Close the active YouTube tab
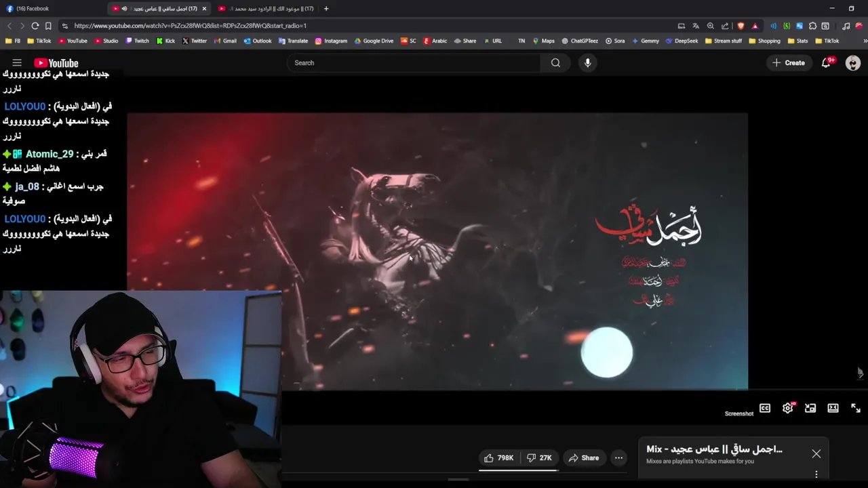Viewport: 868px width, 488px height. pyautogui.click(x=204, y=9)
